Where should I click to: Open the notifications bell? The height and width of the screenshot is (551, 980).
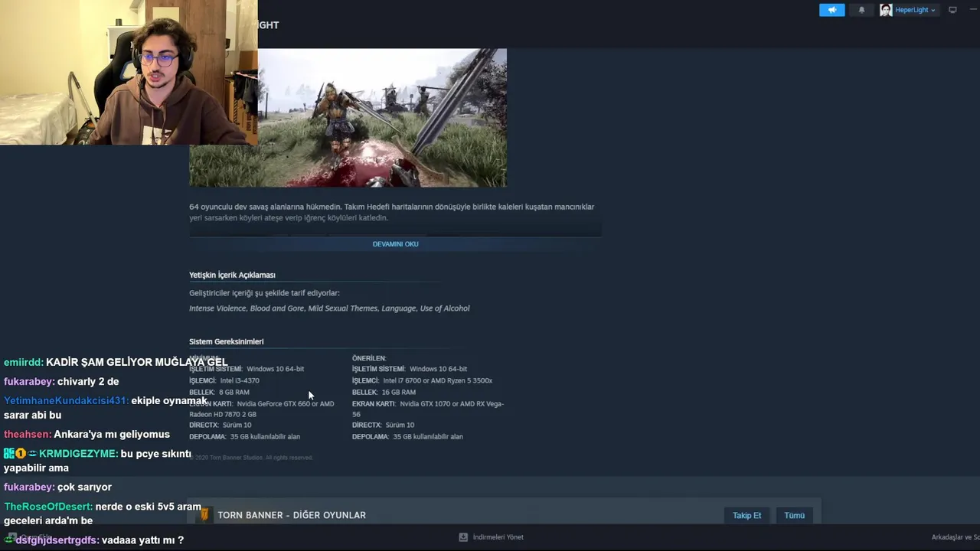pyautogui.click(x=861, y=10)
